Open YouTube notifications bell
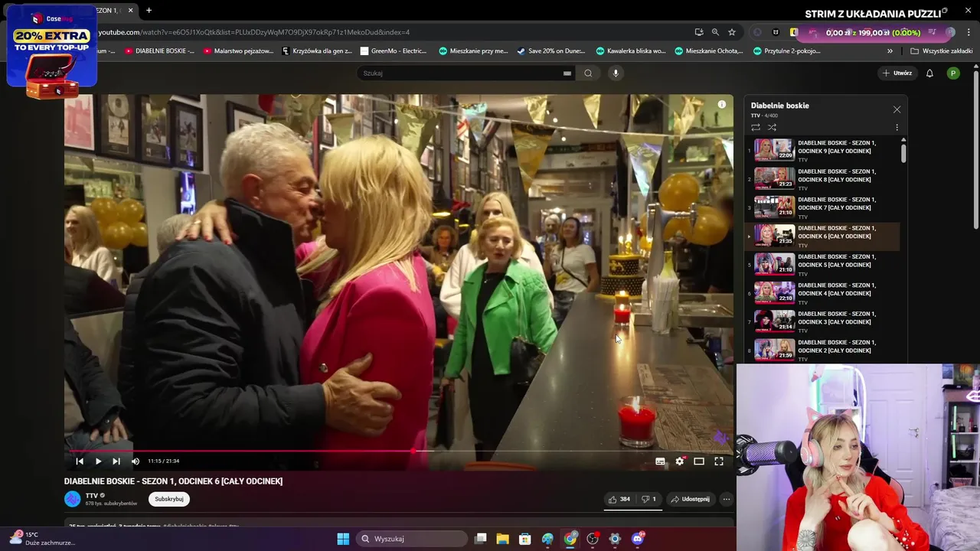 click(929, 73)
